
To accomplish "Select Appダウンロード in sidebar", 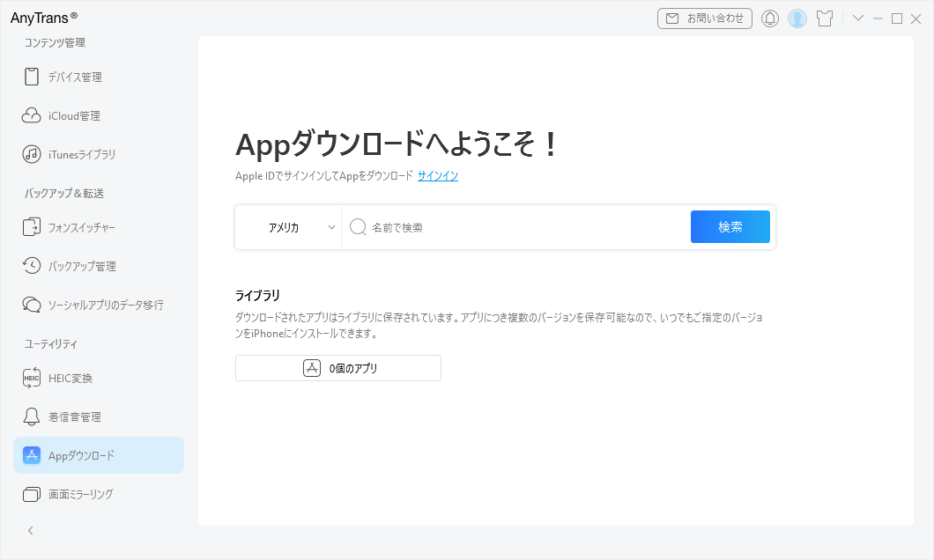I will 99,455.
